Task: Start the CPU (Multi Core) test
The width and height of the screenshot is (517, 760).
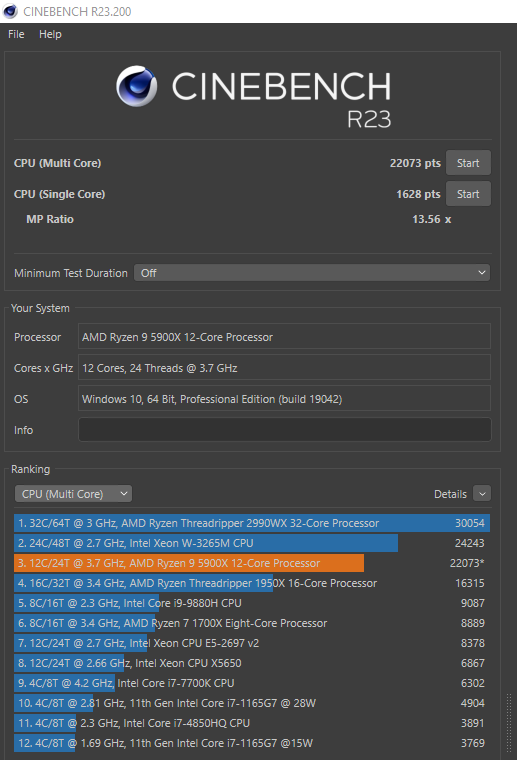Action: [x=468, y=163]
